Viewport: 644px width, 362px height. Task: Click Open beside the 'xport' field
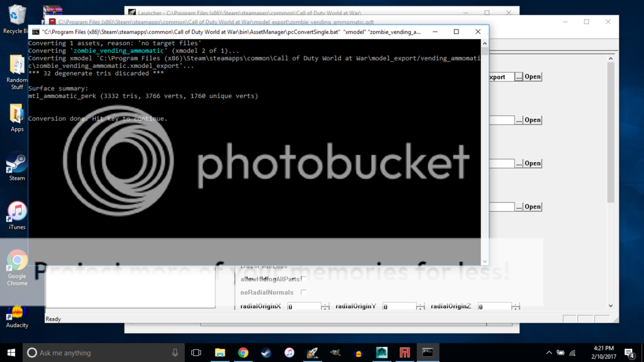pos(533,77)
